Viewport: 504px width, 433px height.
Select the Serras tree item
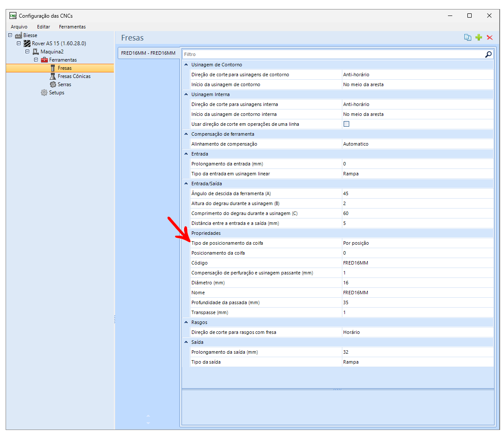[x=64, y=84]
